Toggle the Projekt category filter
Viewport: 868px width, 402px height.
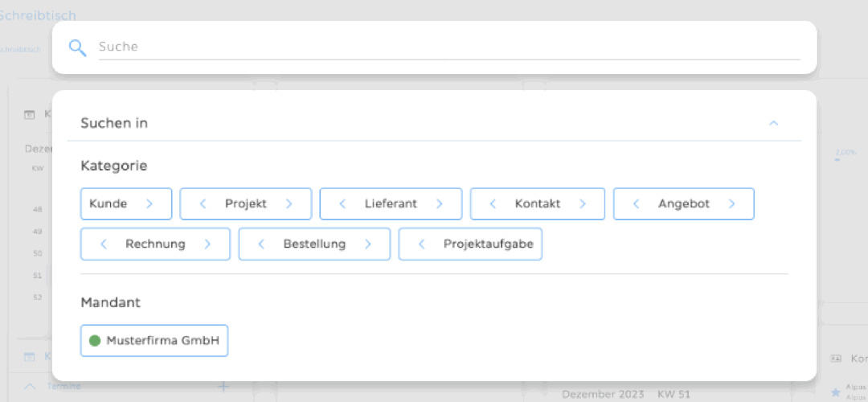(245, 204)
